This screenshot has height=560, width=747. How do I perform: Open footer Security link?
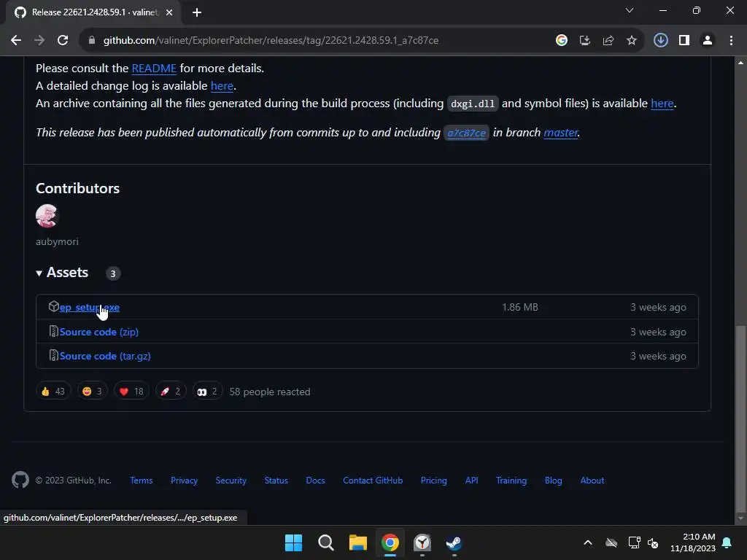[x=231, y=481]
